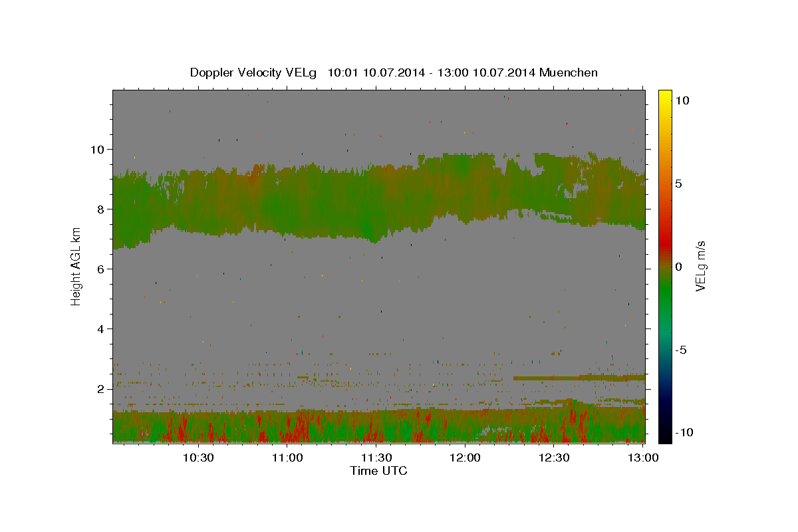The image size is (798, 532).
Task: Click the 'VELg m/s' colorbar label
Action: click(x=700, y=266)
